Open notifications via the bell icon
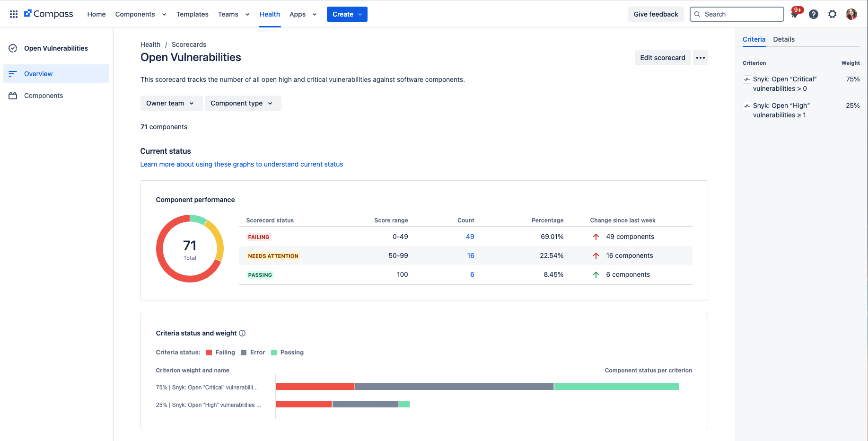868x441 pixels. pos(795,14)
